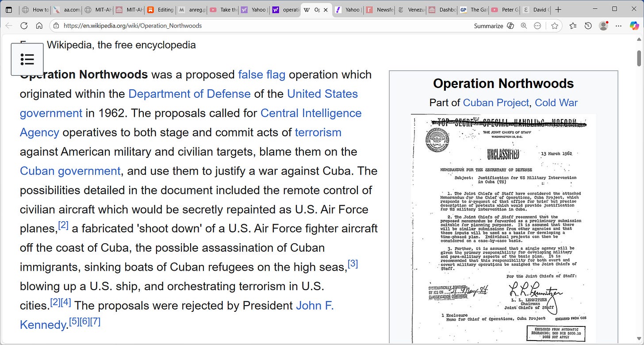Open the tab actions menu icon

tap(9, 9)
